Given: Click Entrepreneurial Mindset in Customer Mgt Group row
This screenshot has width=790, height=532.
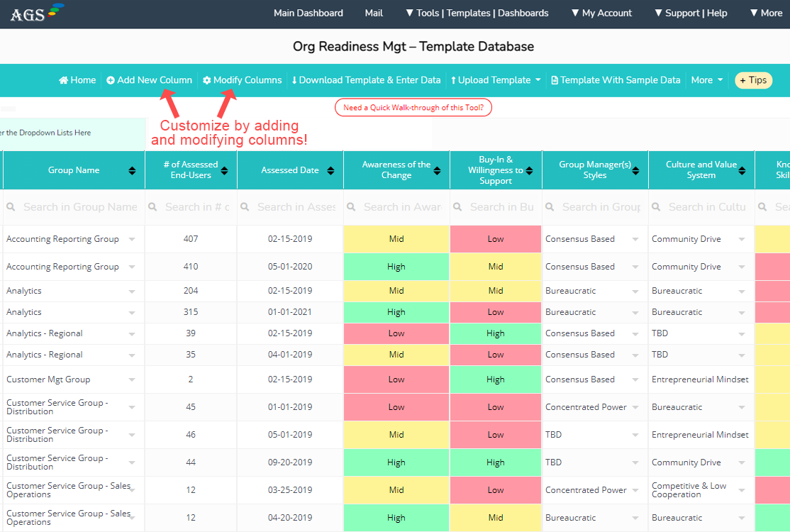Looking at the screenshot, I should click(700, 379).
